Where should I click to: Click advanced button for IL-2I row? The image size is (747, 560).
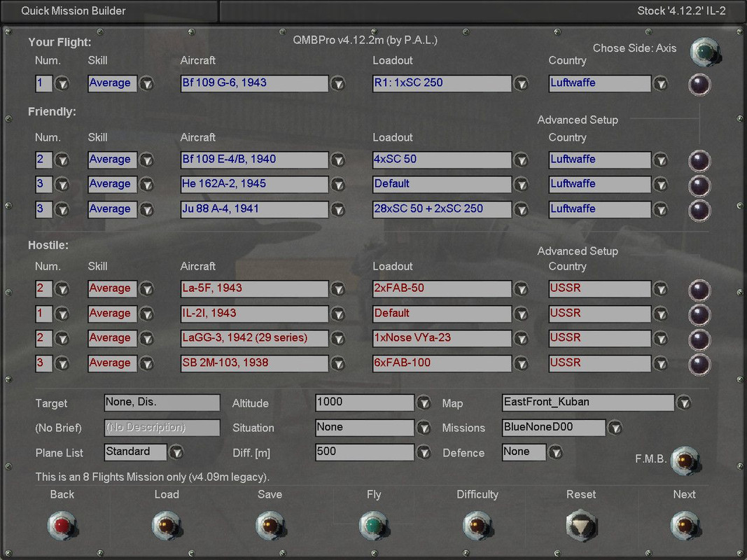(x=699, y=315)
